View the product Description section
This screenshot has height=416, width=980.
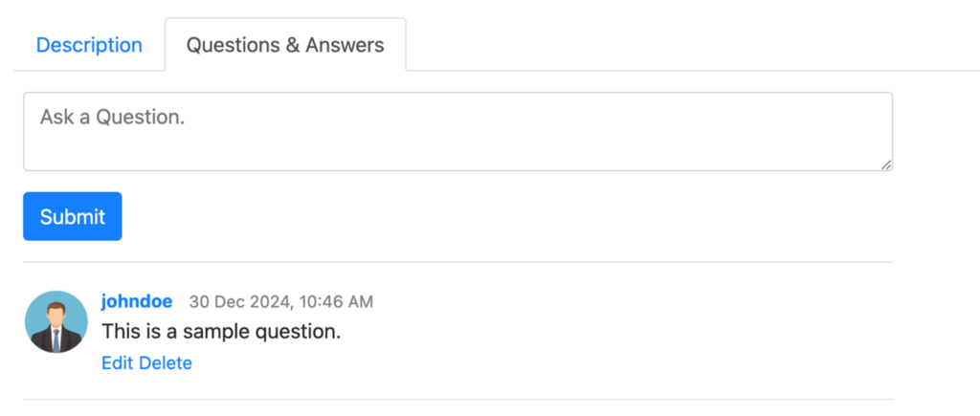(x=89, y=45)
